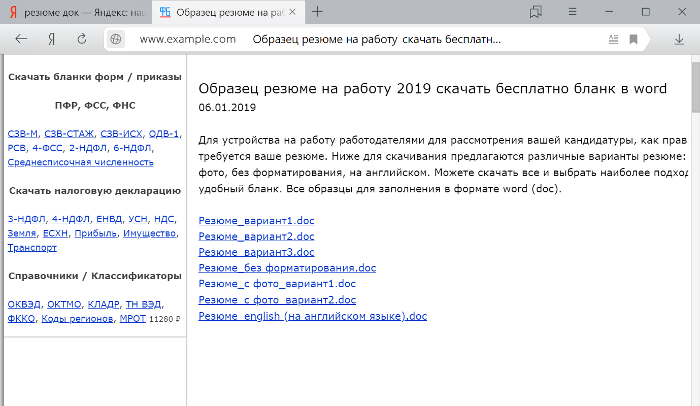
Task: Open the КЛАДР reference link
Action: [x=104, y=305]
